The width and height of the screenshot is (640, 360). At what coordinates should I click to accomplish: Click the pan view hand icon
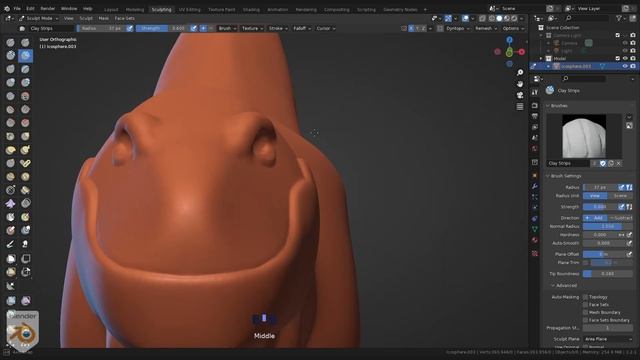click(520, 84)
